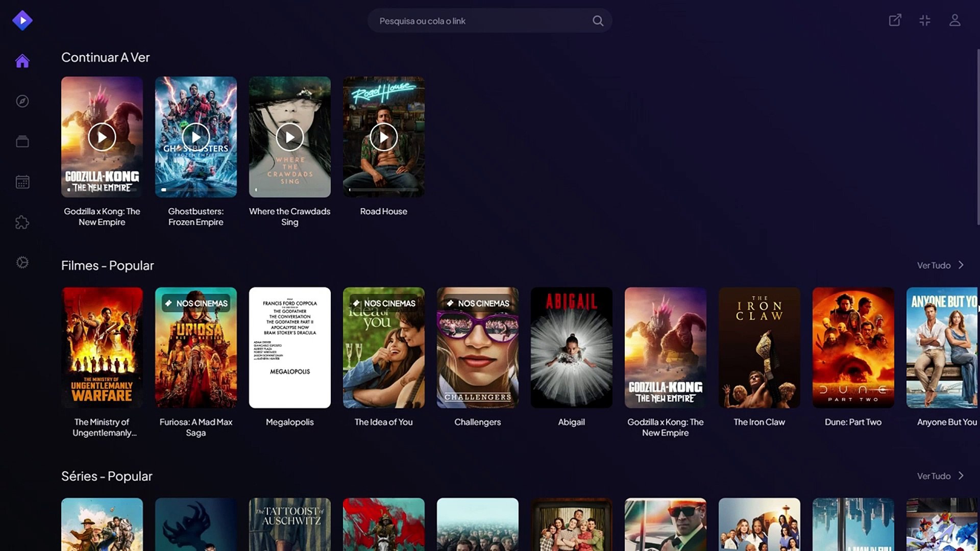Open the Settings gear icon
Viewport: 980px width, 551px height.
[x=22, y=262]
